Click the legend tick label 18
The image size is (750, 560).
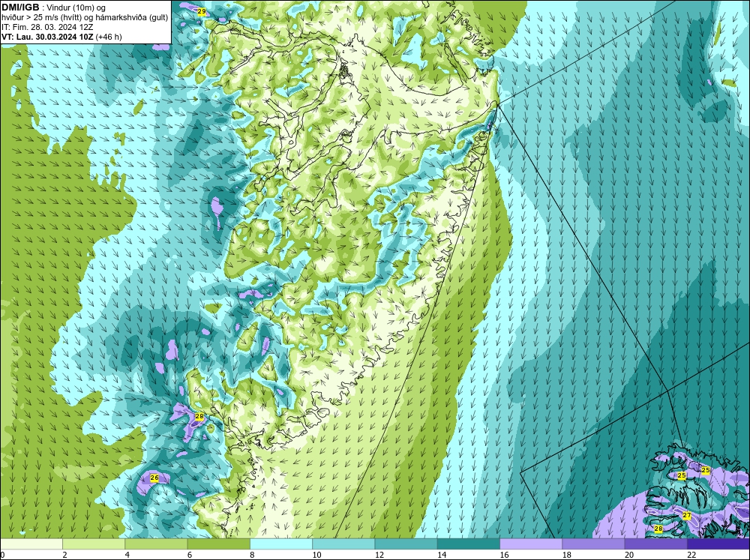(x=567, y=555)
